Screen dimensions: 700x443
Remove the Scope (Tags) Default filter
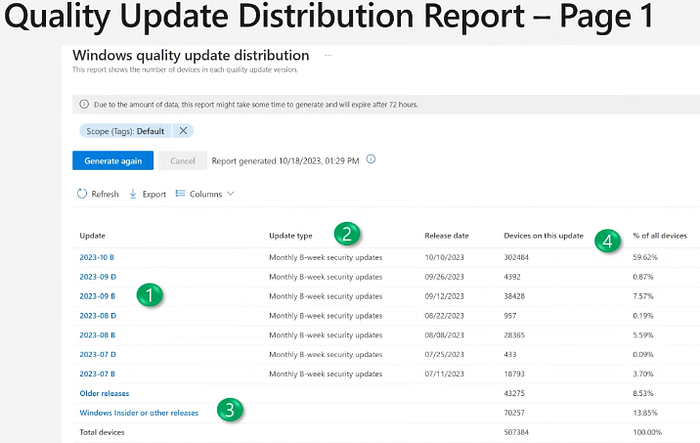click(x=183, y=131)
